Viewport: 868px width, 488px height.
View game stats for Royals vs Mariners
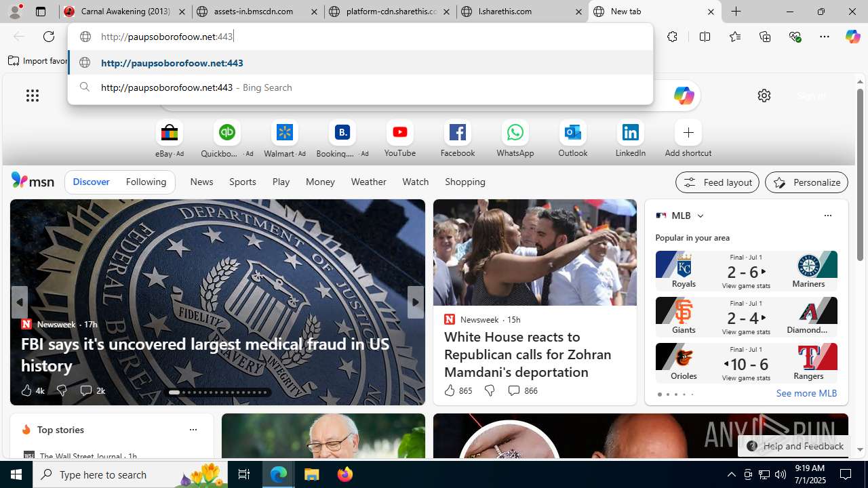746,286
